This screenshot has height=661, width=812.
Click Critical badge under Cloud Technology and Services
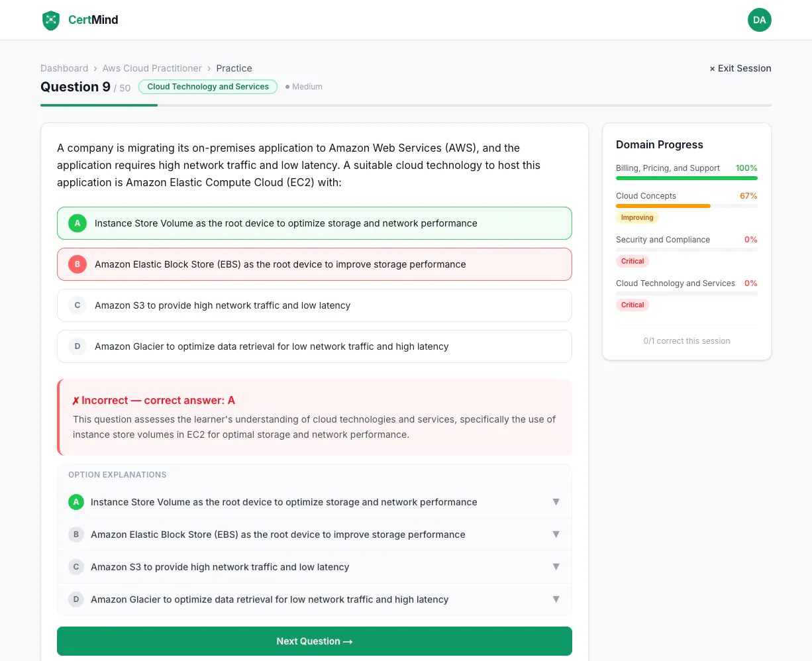pyautogui.click(x=633, y=305)
